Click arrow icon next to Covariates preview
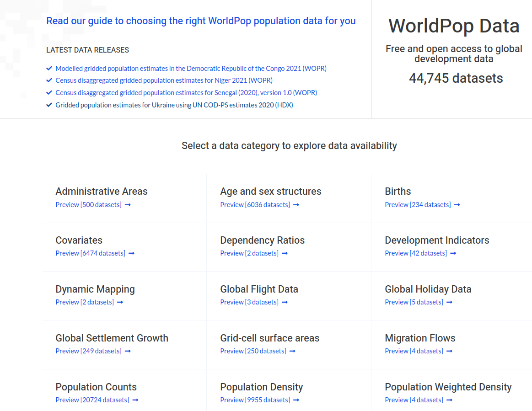This screenshot has width=532, height=411. point(131,253)
